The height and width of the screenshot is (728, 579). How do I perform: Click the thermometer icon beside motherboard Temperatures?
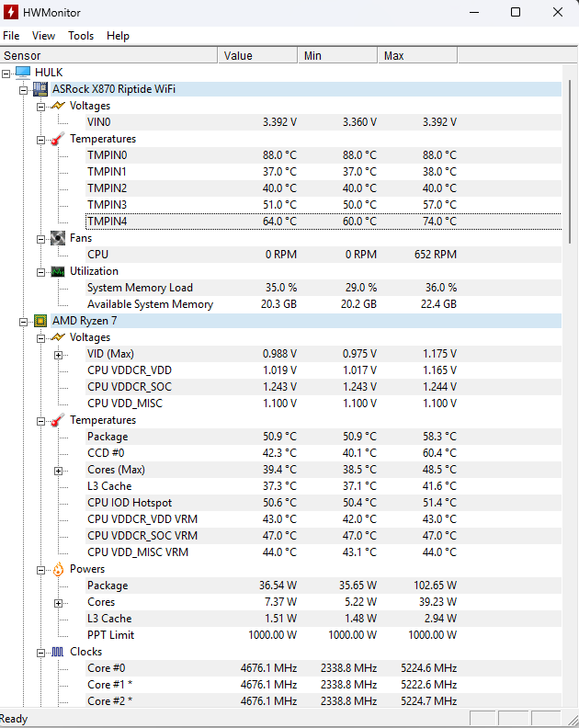pos(57,139)
